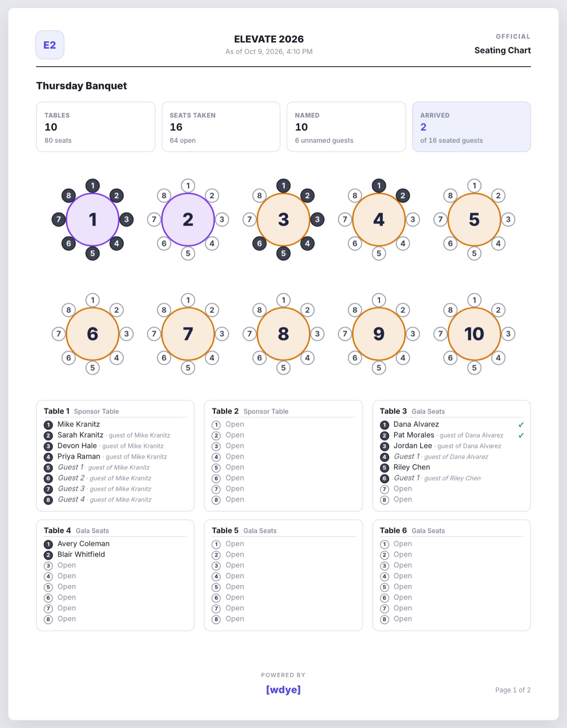567x728 pixels.
Task: Open the Seats Taken summary card
Action: pyautogui.click(x=221, y=127)
